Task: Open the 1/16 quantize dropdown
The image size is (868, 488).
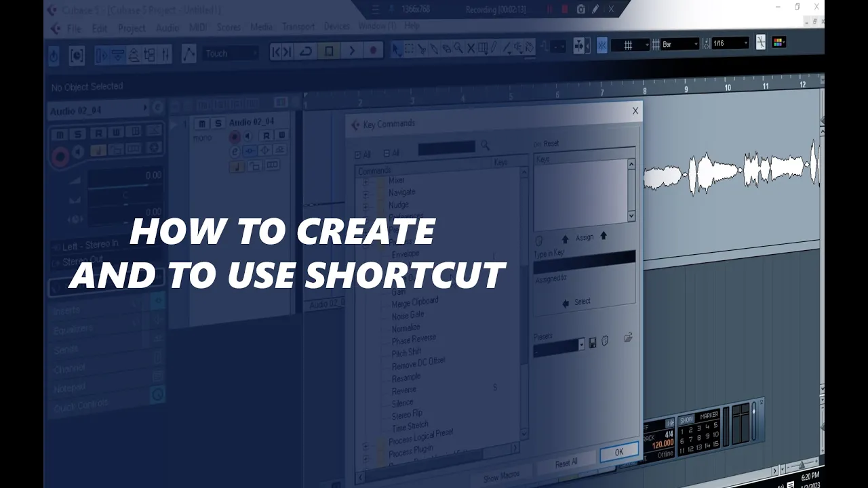Action: [x=730, y=43]
